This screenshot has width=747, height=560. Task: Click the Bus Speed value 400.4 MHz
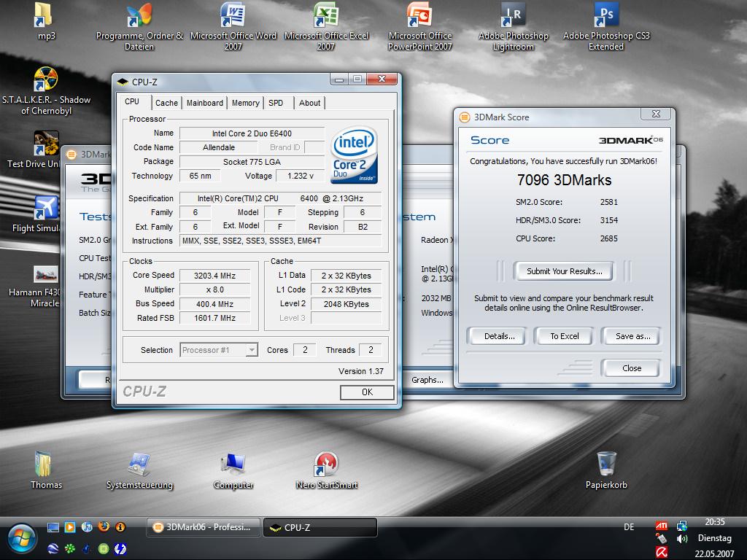click(215, 304)
